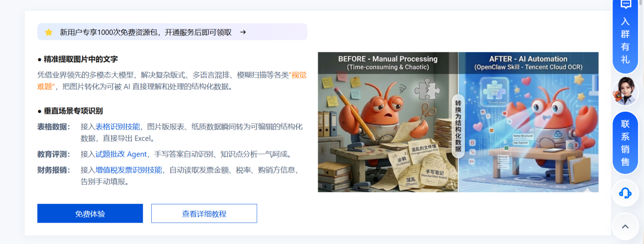644x244 pixels.
Task: Click the yellow star icon in the banner
Action: click(49, 32)
